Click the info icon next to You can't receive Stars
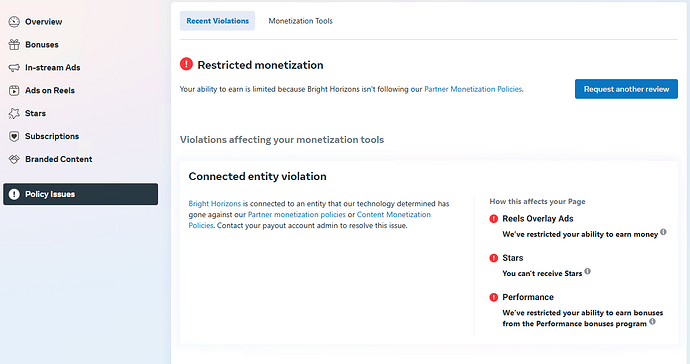This screenshot has width=690, height=364. click(x=587, y=271)
